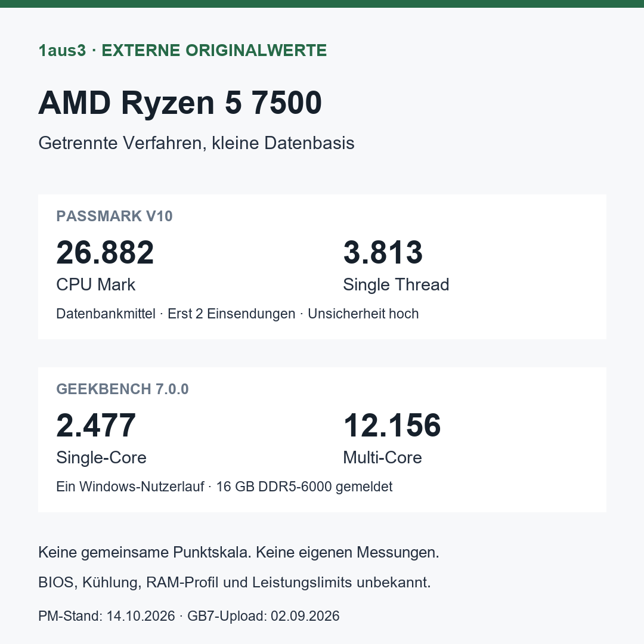Select the Multi-Core value 12.156
This screenshot has width=644, height=644.
click(x=392, y=425)
